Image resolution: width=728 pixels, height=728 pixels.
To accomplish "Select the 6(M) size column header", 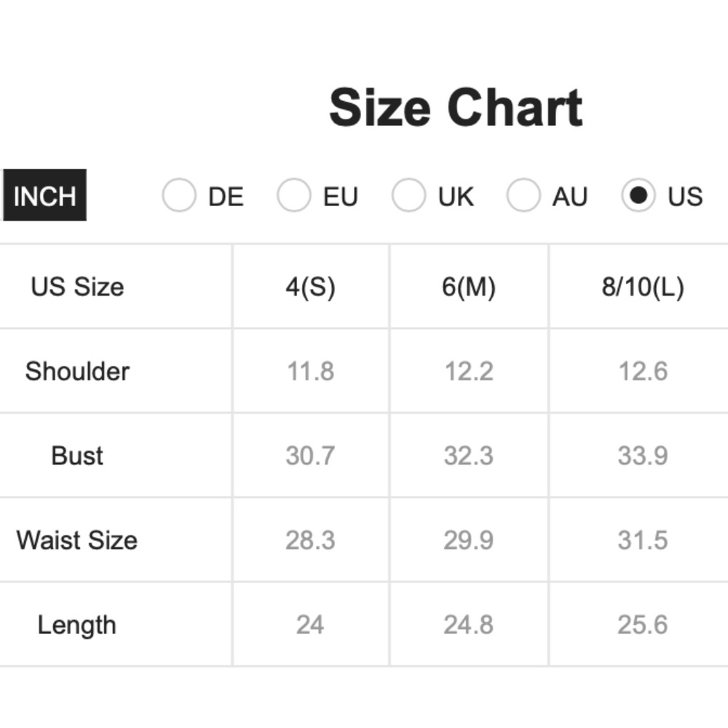I will (x=469, y=286).
